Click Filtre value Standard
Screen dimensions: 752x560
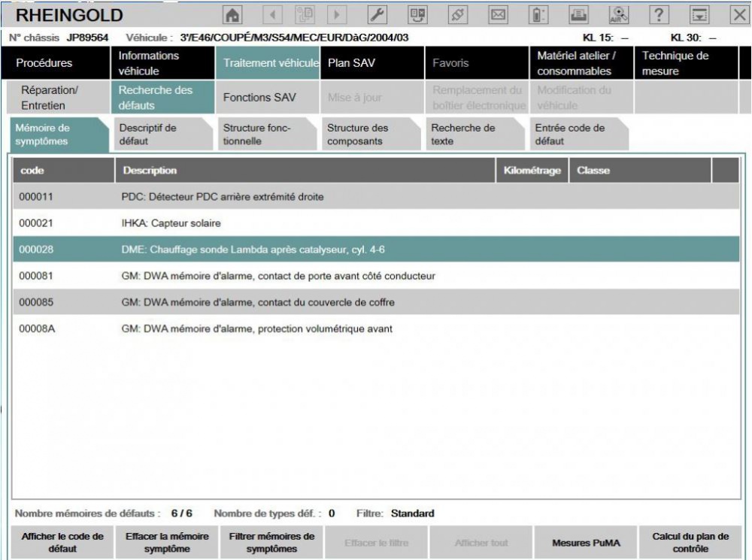[x=412, y=513]
